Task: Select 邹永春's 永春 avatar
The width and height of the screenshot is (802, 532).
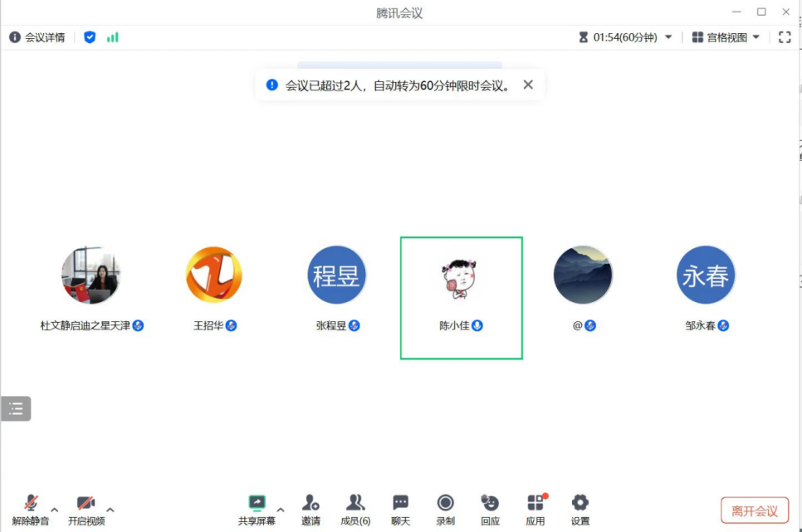Action: (x=706, y=276)
